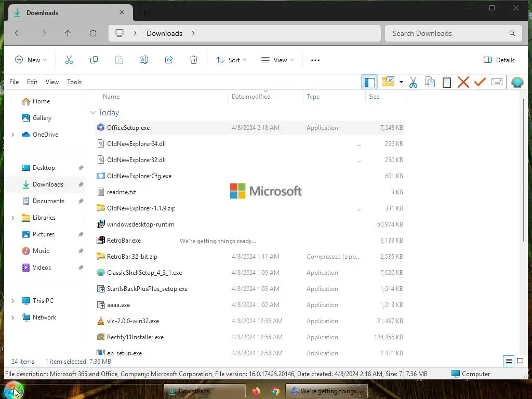Add a new tab with the plus button
Screen dimensions: 532x399
(144, 13)
